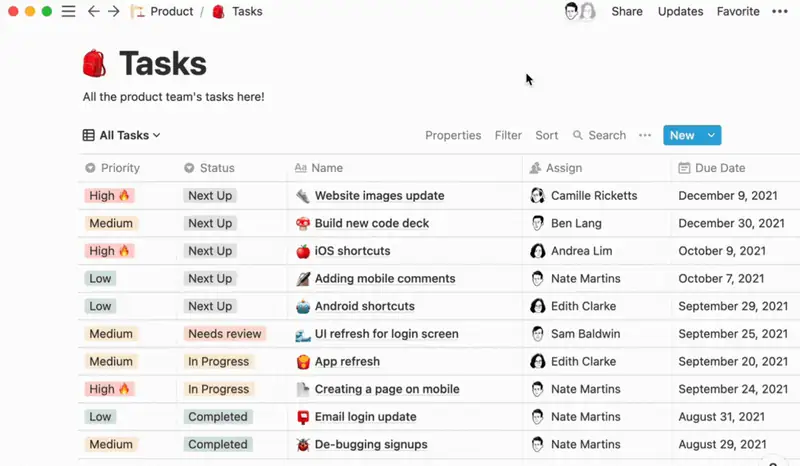Open the Website images update task
Image resolution: width=800 pixels, height=466 pixels.
pyautogui.click(x=380, y=195)
